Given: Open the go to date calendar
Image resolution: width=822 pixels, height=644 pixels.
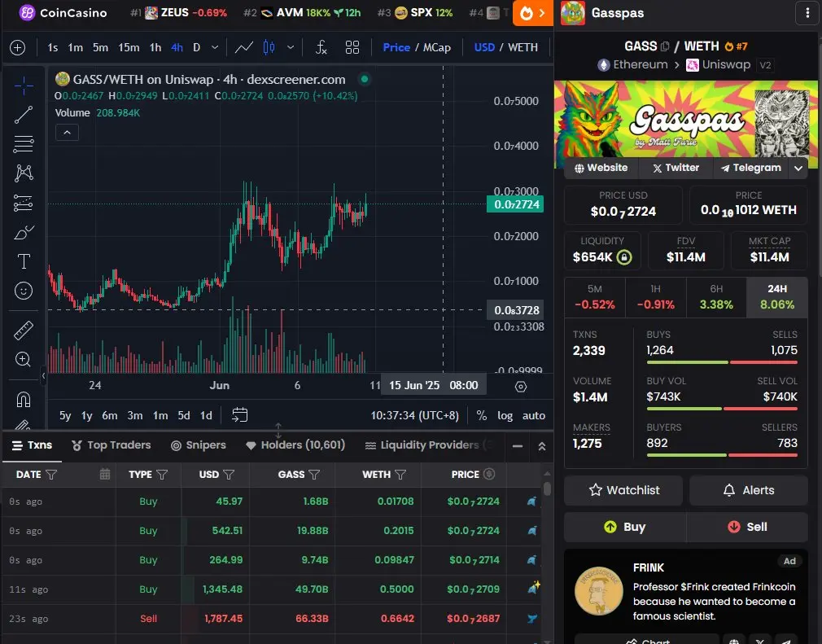Looking at the screenshot, I should (x=239, y=415).
